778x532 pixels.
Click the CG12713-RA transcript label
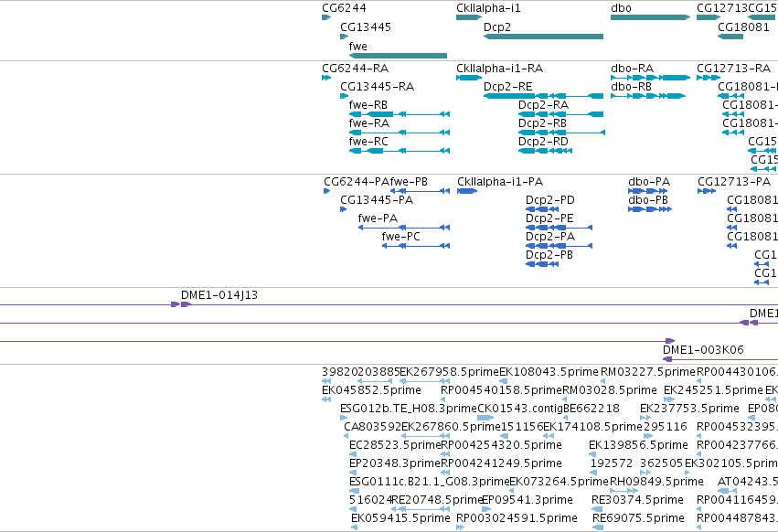(733, 69)
